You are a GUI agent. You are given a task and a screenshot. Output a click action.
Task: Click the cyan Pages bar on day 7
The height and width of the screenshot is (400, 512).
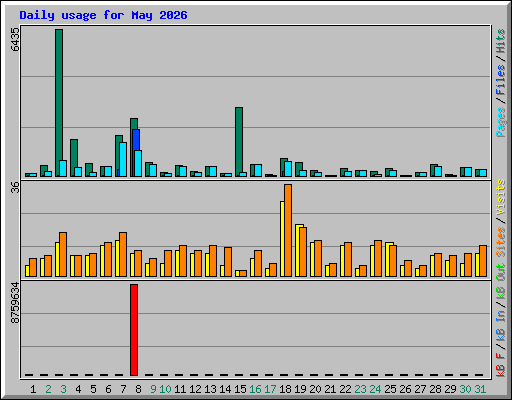(123, 159)
